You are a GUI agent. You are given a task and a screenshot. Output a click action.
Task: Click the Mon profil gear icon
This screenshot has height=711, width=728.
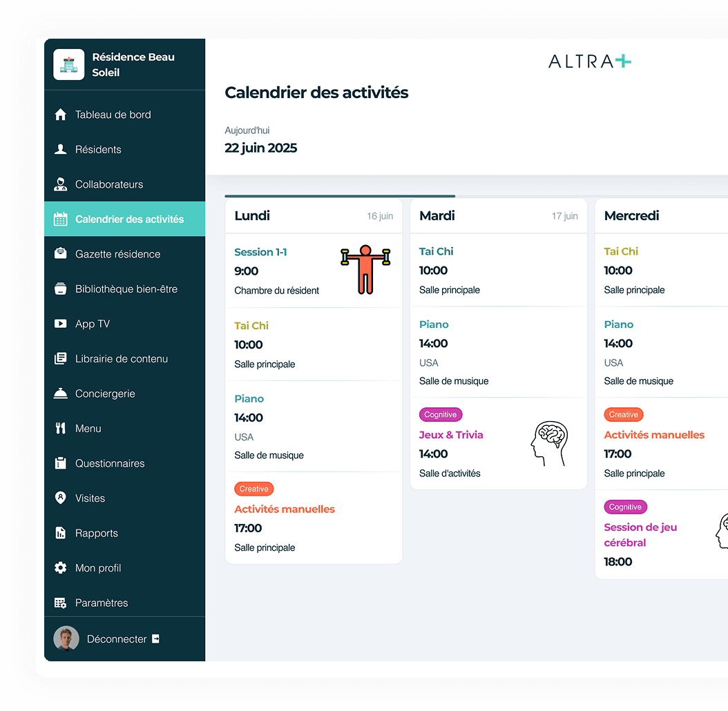(61, 568)
